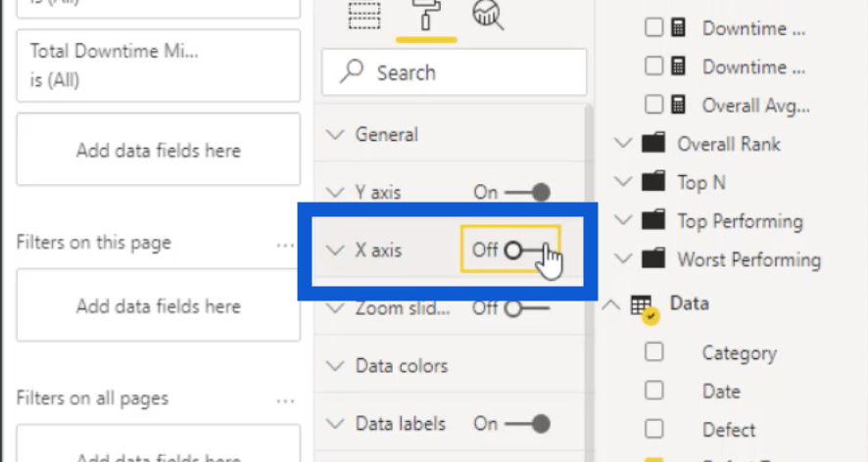Open Filters on this page options menu
Screen dimensions: 868x462
click(286, 245)
